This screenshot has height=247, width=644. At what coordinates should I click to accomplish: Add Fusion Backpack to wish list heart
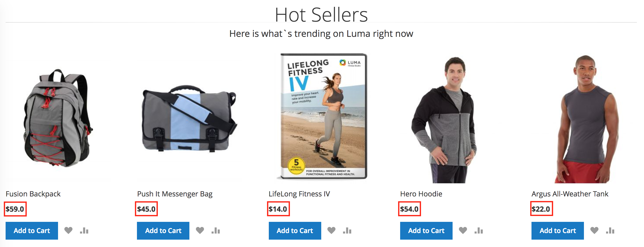[68, 230]
